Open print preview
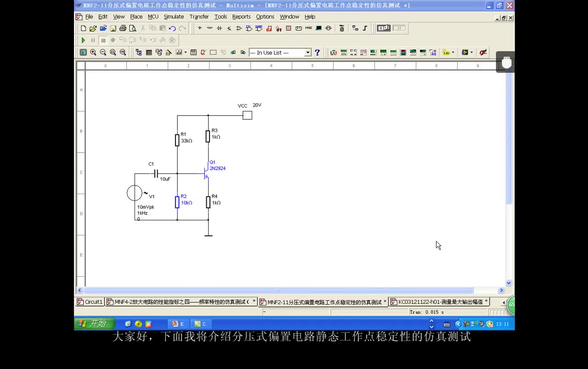The height and width of the screenshot is (369, 588). click(133, 28)
